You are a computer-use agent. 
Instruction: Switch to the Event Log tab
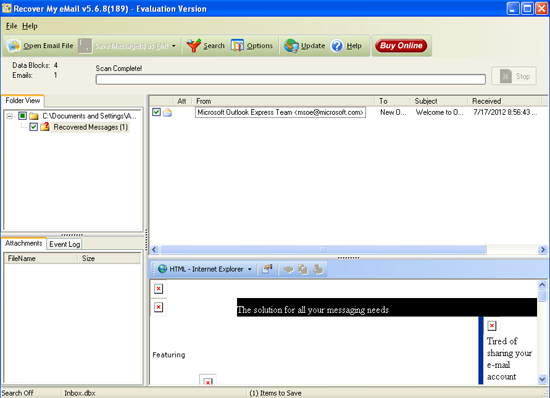pos(65,244)
